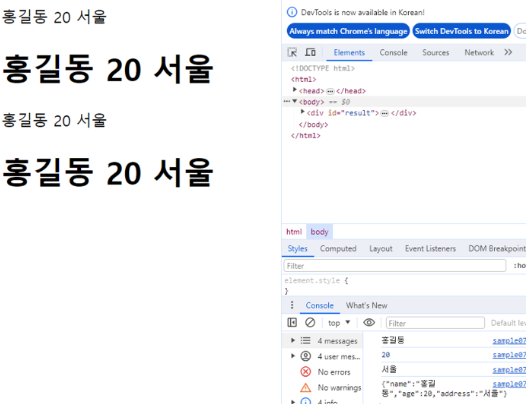This screenshot has height=404, width=526.
Task: Expand the 4 messages group
Action: pos(293,341)
